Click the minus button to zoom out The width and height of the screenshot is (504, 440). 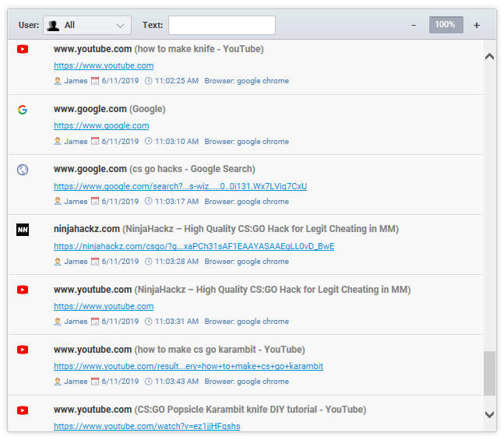(x=414, y=25)
